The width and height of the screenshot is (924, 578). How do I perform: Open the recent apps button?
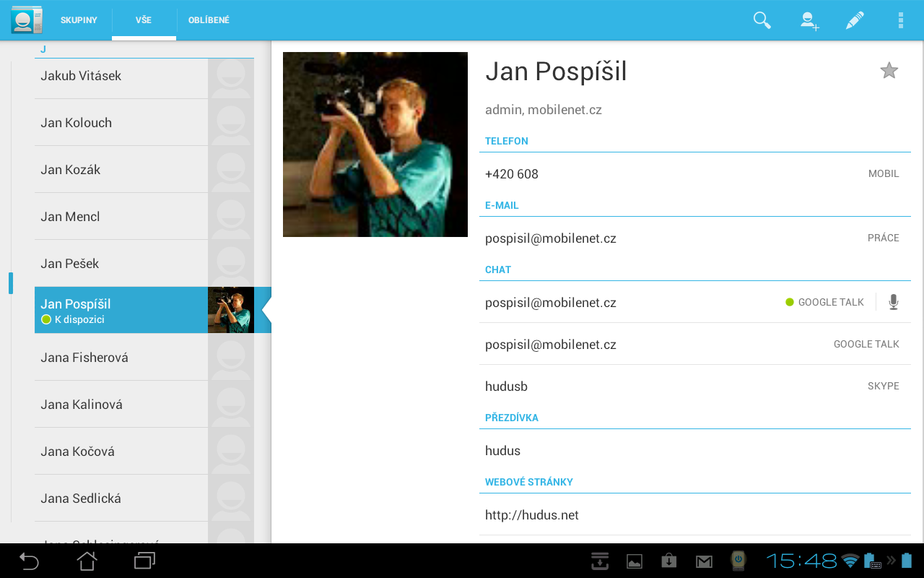pyautogui.click(x=145, y=561)
